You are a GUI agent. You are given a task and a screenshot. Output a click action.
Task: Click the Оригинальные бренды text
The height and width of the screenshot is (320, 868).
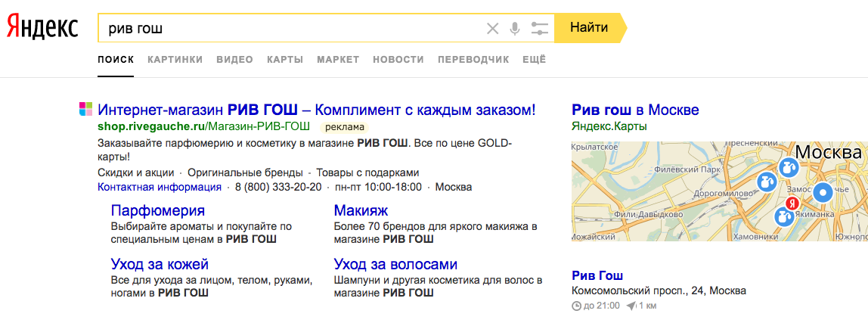point(245,172)
